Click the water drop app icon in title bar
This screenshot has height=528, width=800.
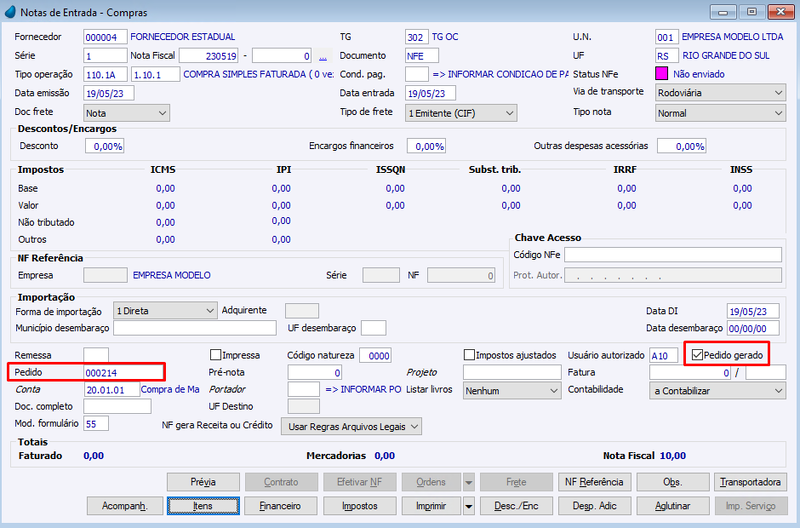tap(10, 12)
